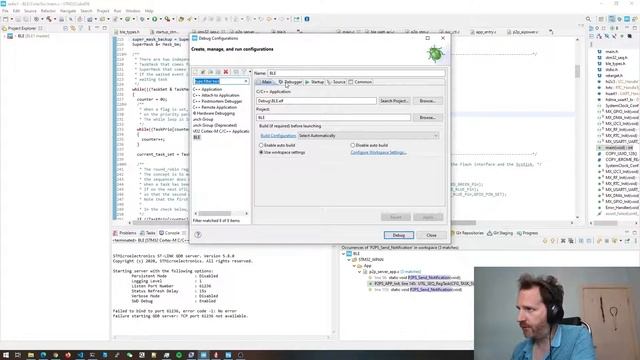
Task: Select main.h in Outline panel
Action: [x=611, y=52]
